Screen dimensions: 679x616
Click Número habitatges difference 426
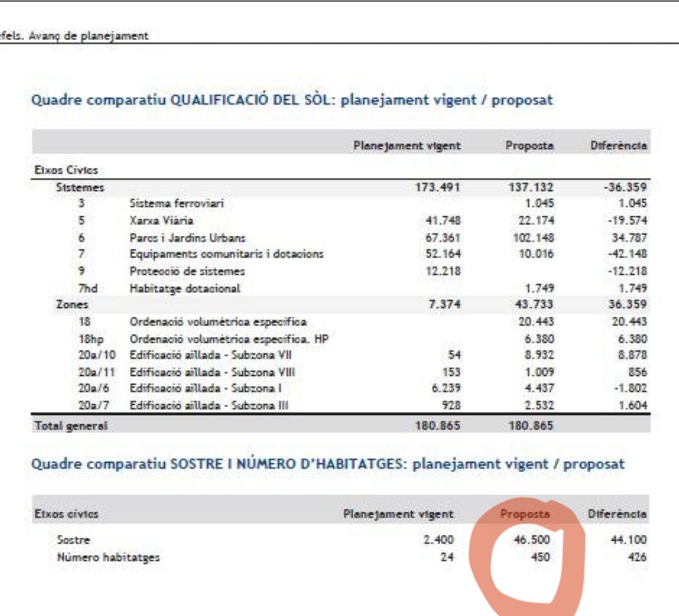point(638,557)
